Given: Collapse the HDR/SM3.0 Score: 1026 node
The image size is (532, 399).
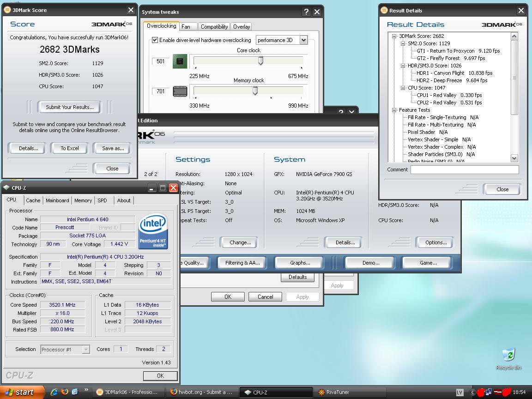Looking at the screenshot, I should [x=403, y=66].
